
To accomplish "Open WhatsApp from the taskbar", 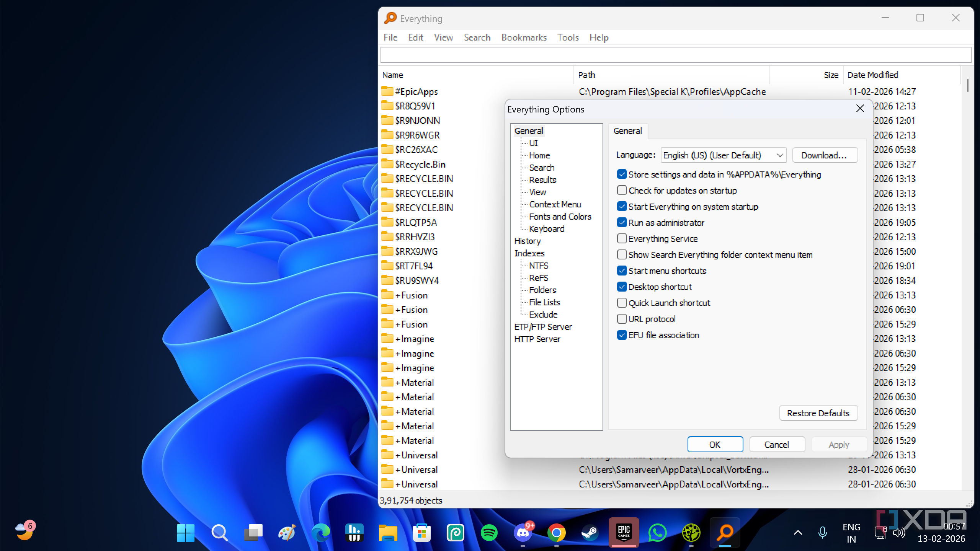I will point(657,532).
